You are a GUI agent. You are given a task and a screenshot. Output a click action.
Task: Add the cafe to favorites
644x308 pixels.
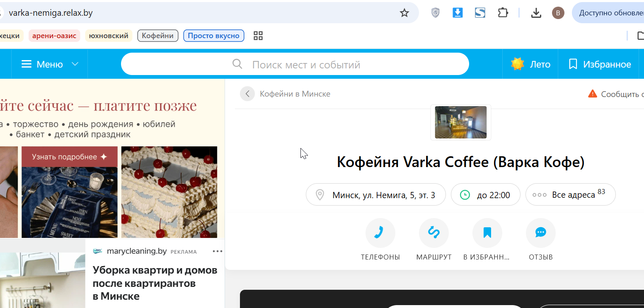click(x=487, y=233)
